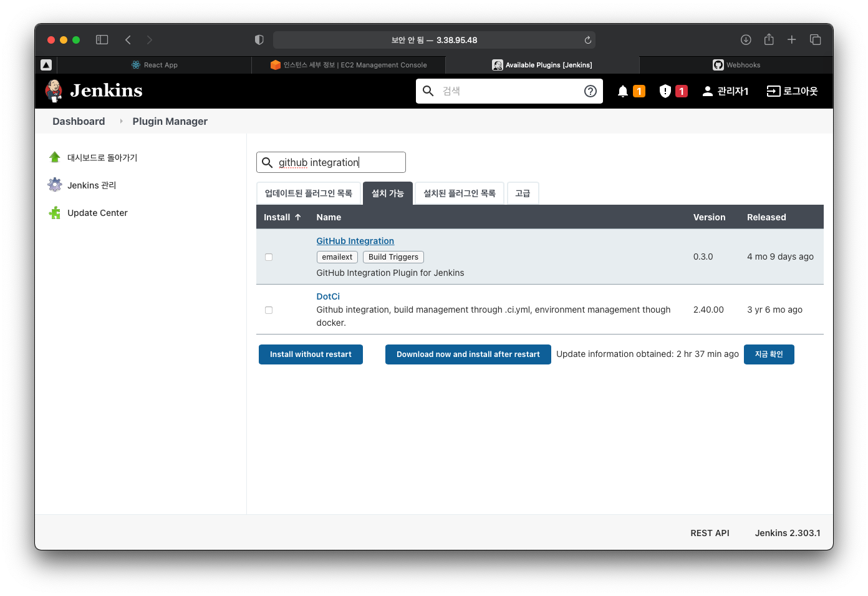Click Download now and install after restart
The image size is (868, 596).
(468, 354)
